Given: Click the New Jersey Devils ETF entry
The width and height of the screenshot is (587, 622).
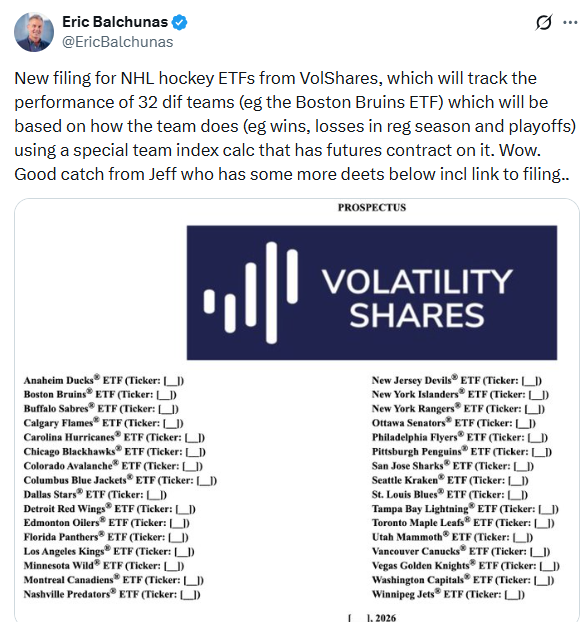Looking at the screenshot, I should [x=457, y=380].
